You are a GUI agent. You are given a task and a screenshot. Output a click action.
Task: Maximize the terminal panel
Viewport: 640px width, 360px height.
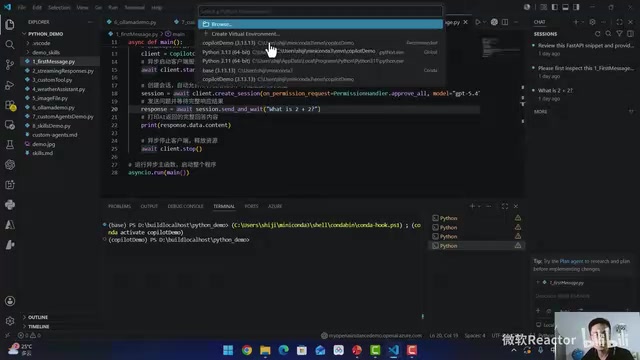(x=505, y=206)
